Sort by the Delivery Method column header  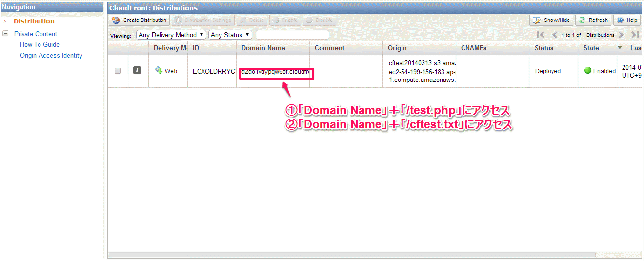tap(168, 48)
